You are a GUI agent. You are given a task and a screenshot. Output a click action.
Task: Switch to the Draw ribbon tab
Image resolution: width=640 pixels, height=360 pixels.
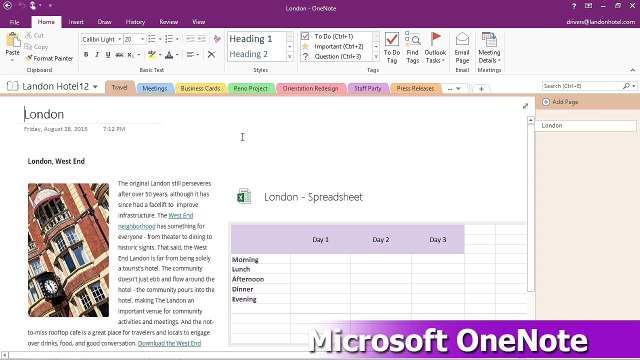click(x=104, y=22)
